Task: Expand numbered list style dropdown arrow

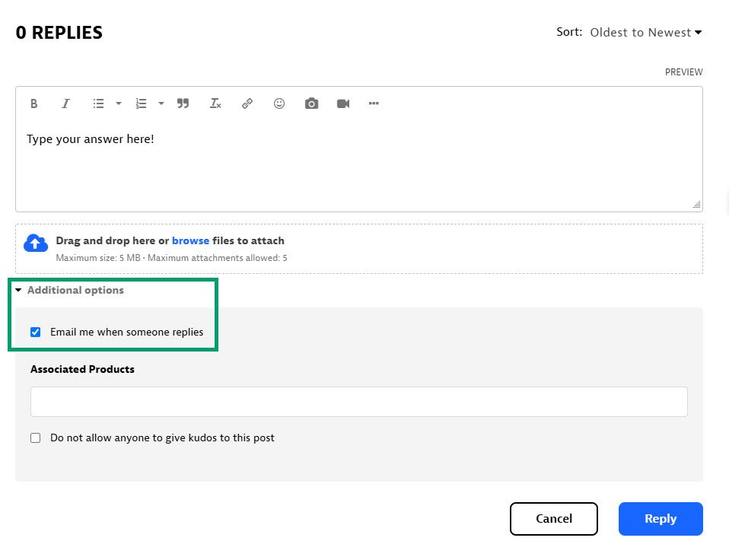Action: point(161,103)
